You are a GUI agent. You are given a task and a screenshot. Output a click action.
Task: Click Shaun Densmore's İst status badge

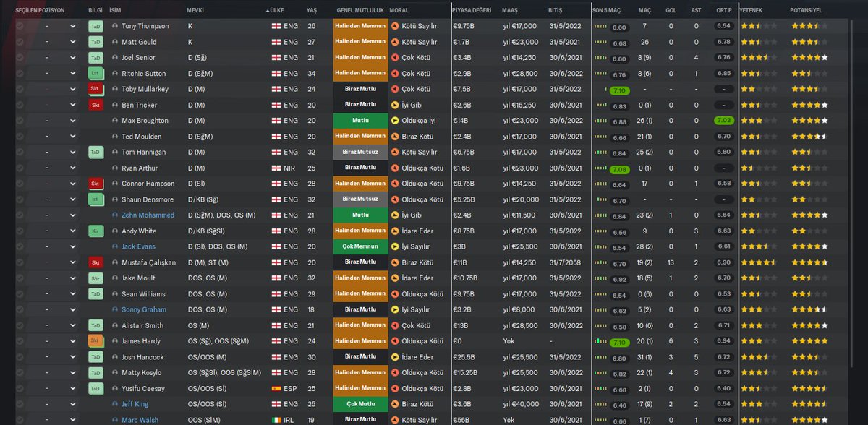tap(96, 199)
